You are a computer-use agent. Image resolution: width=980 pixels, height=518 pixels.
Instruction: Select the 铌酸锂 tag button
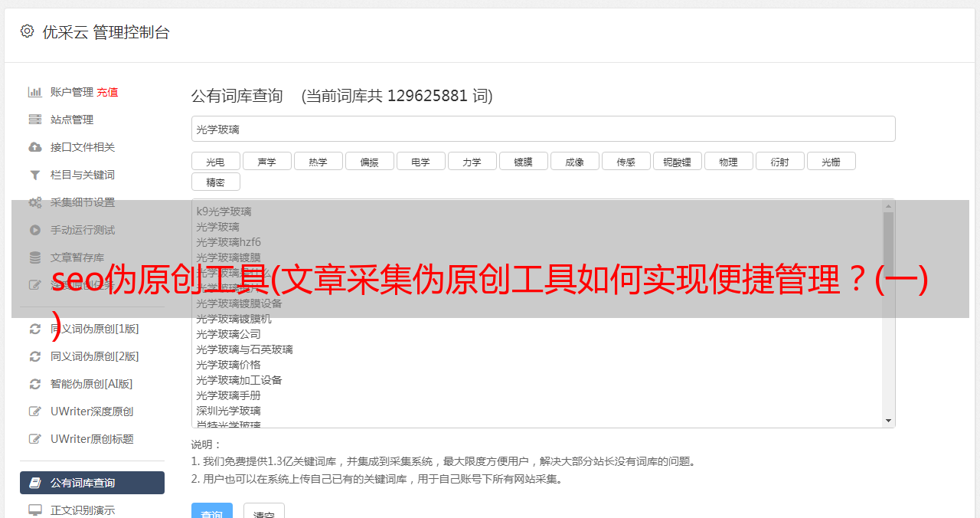pyautogui.click(x=677, y=161)
